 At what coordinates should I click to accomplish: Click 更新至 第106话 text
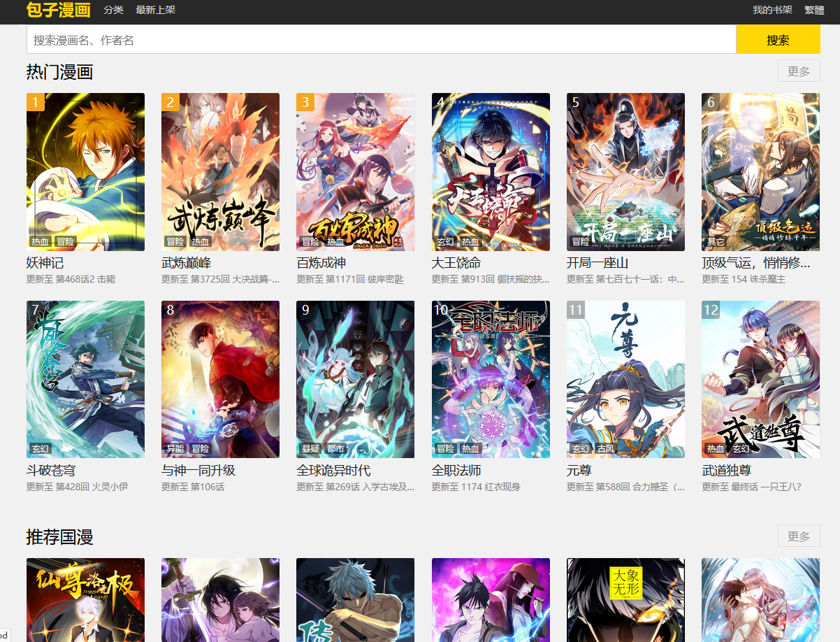pos(193,487)
